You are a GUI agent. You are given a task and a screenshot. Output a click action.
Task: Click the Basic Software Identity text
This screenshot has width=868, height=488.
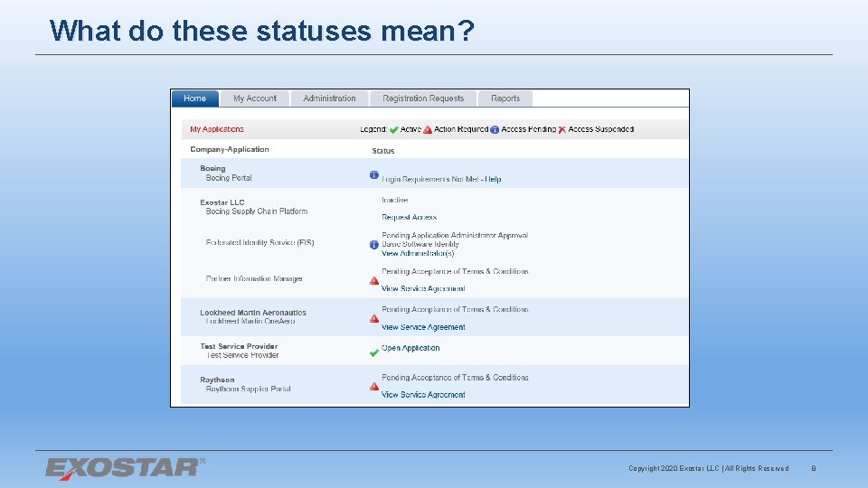[420, 244]
